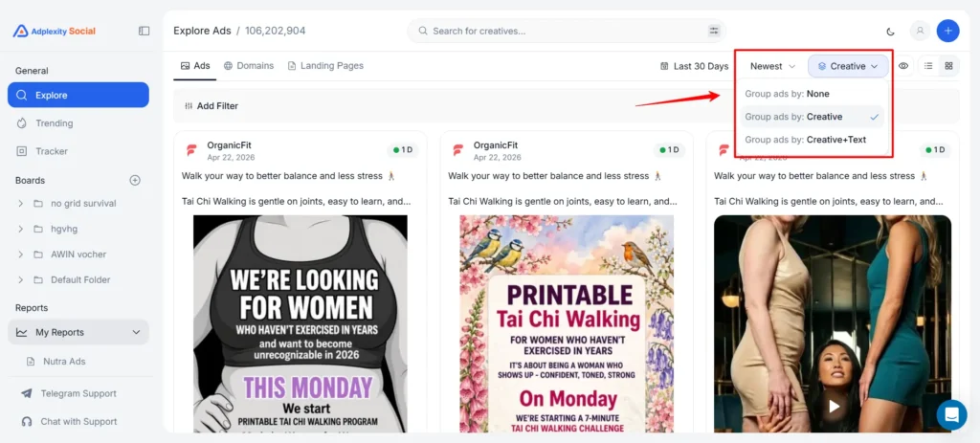Open first OrganicFit advertiser name
Image resolution: width=980 pixels, height=443 pixels.
[230, 145]
